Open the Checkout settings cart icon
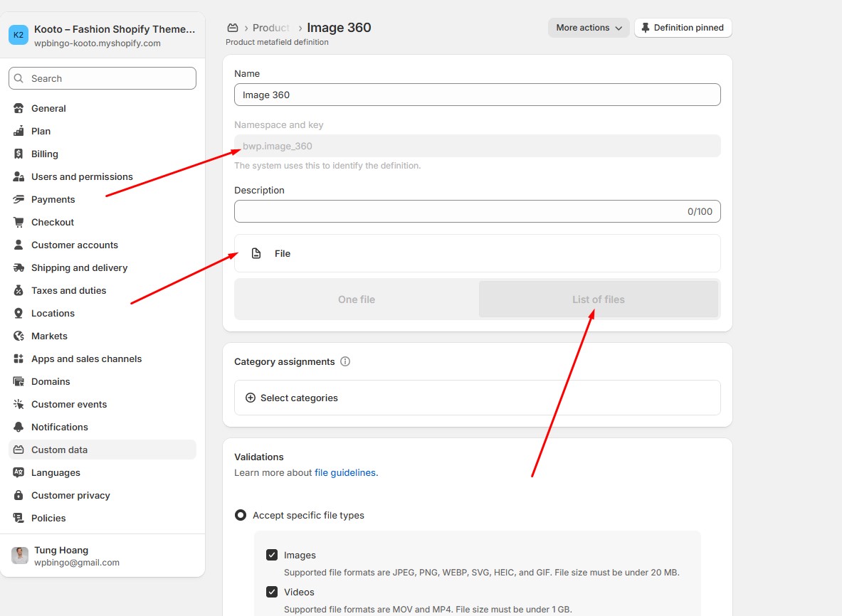 click(19, 222)
